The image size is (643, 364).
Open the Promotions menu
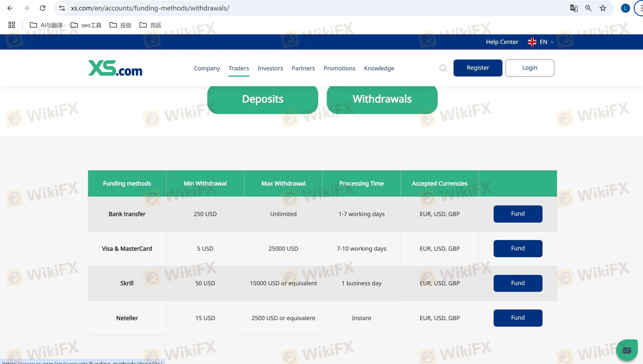[339, 68]
